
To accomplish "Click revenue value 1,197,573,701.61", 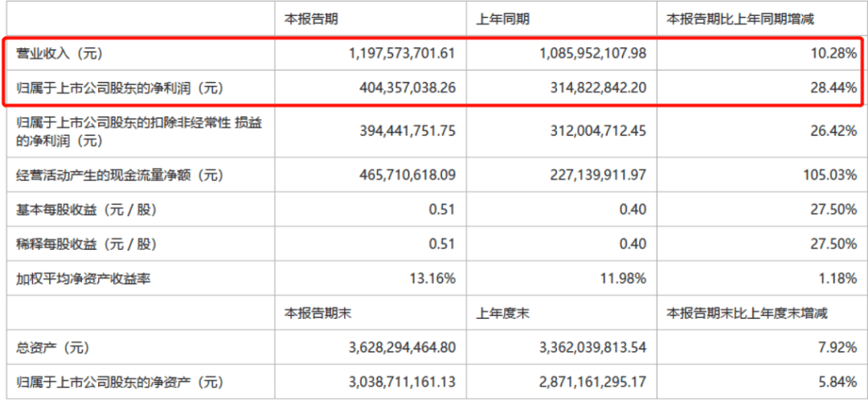I will pyautogui.click(x=403, y=54).
